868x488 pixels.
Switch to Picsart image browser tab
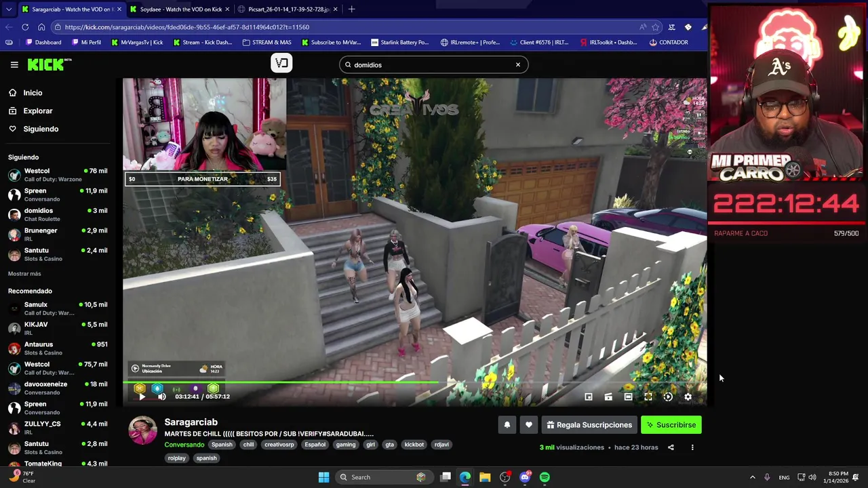288,9
